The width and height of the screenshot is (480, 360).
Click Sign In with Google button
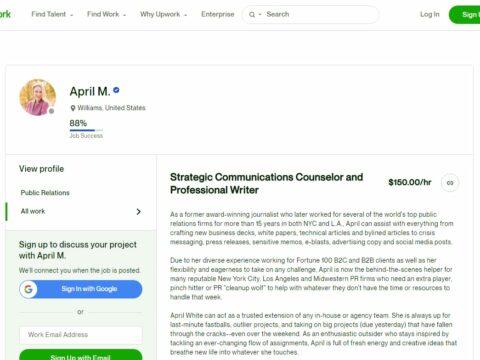(x=81, y=289)
